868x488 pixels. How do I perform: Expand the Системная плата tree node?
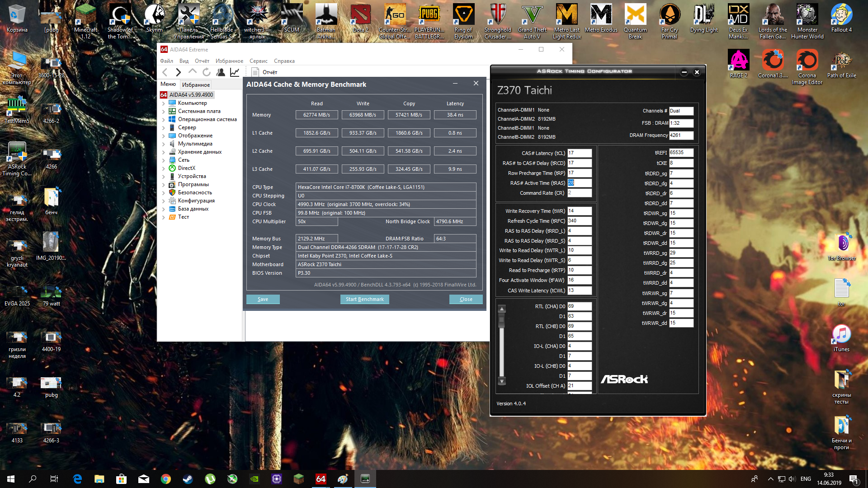coord(164,111)
